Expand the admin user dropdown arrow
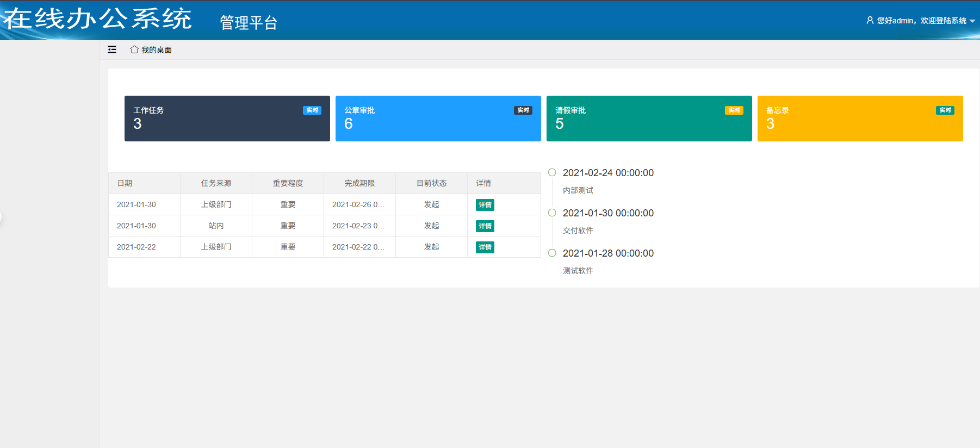This screenshot has height=448, width=980. [x=972, y=21]
